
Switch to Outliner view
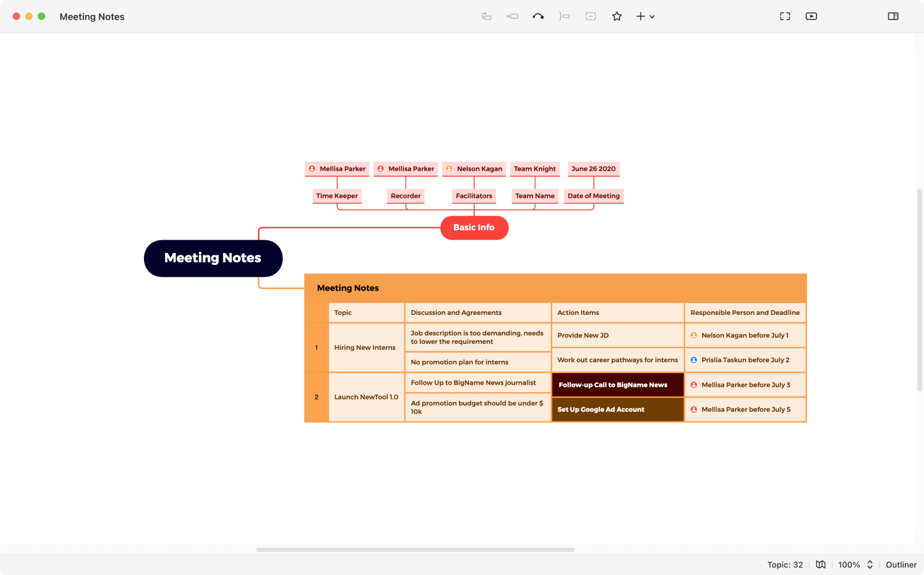pyautogui.click(x=901, y=565)
